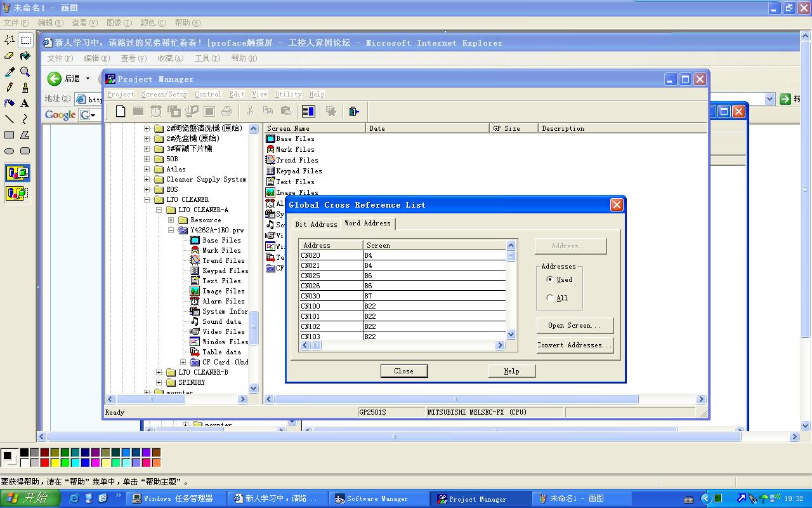The image size is (812, 508).
Task: Select the Used addresses radio button
Action: [550, 279]
